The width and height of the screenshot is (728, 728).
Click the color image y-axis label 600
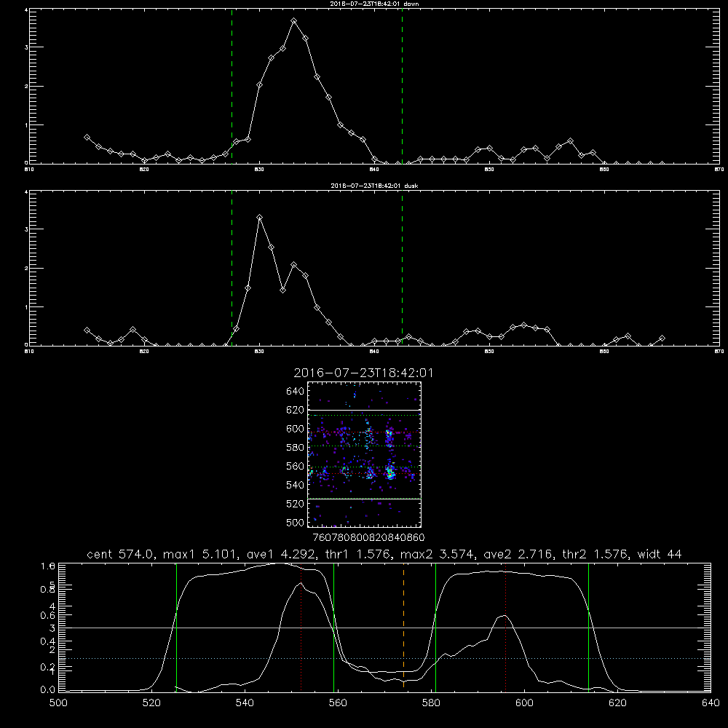[296, 429]
